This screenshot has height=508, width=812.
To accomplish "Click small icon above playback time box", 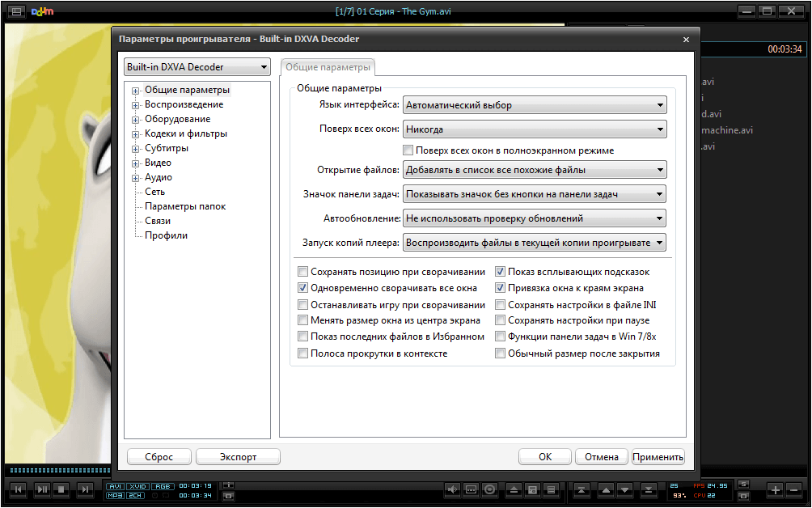I will click(228, 485).
